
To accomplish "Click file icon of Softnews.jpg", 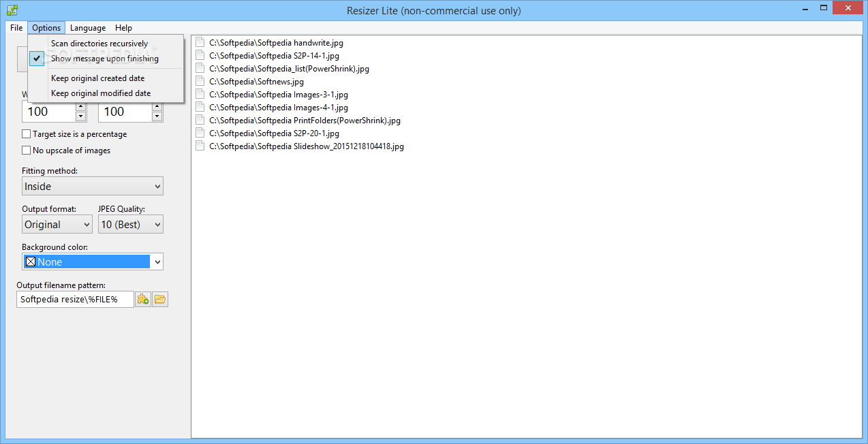I will coord(200,82).
